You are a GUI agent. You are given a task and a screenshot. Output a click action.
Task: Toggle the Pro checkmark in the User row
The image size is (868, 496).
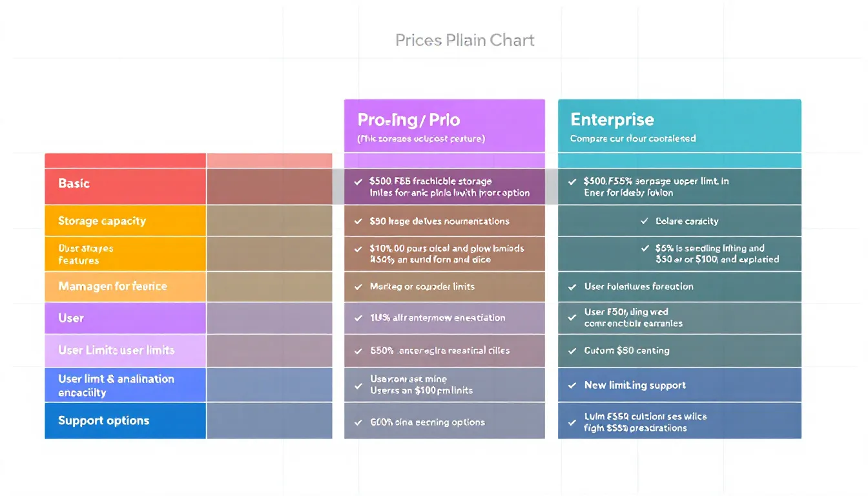[358, 318]
